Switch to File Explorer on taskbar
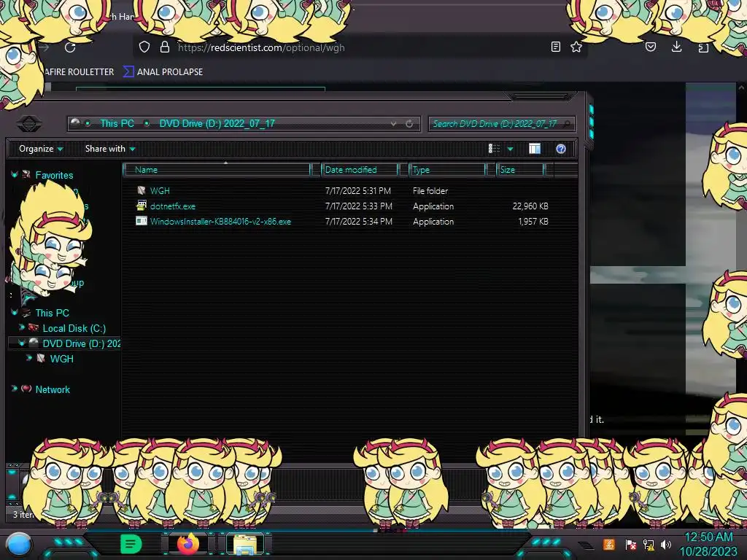Image resolution: width=747 pixels, height=560 pixels. (x=245, y=544)
